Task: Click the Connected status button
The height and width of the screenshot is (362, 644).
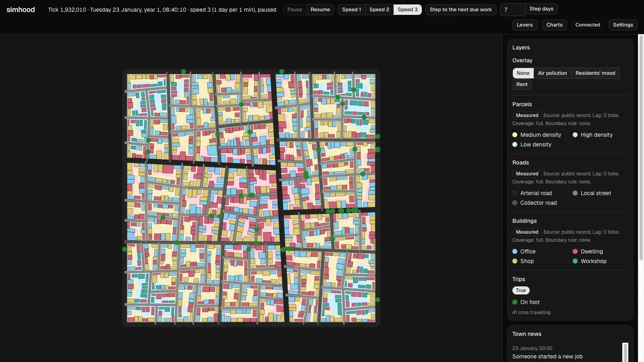Action: [588, 25]
